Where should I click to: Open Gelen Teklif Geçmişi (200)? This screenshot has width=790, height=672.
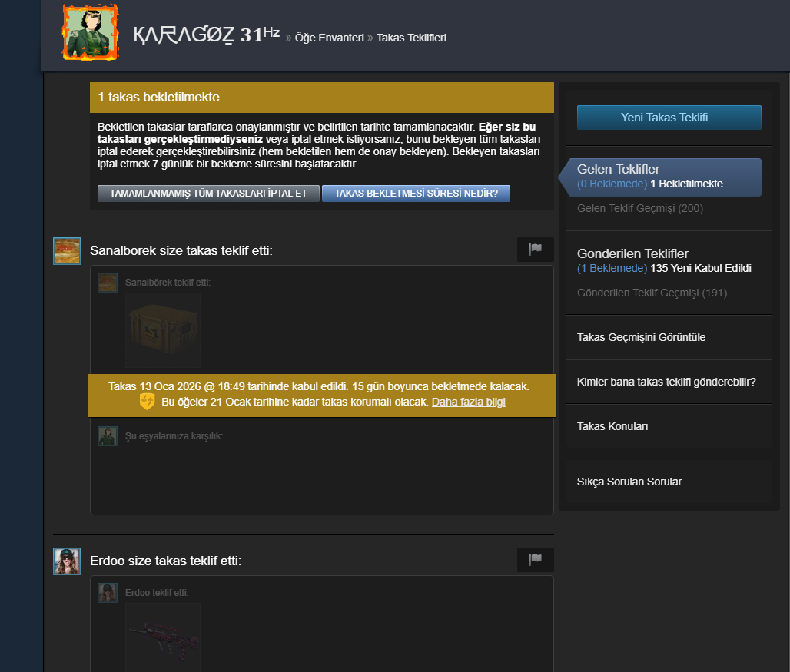(640, 208)
